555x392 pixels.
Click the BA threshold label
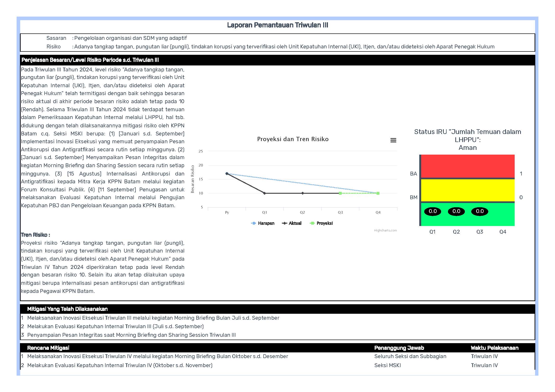pos(413,174)
